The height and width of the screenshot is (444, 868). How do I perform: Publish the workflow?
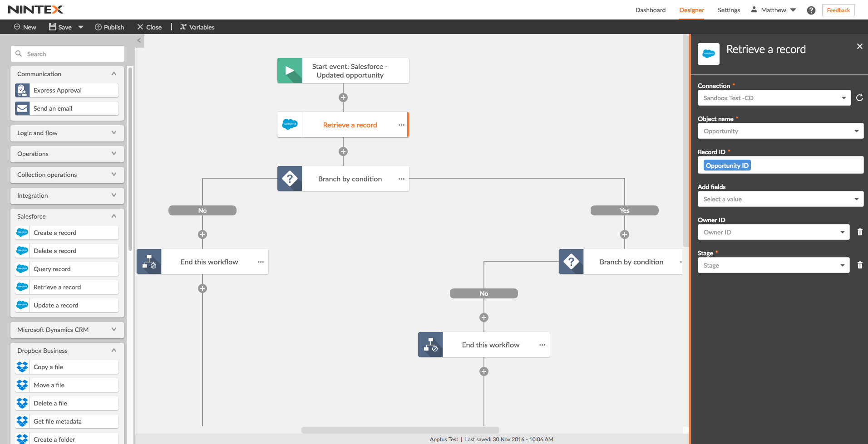[109, 27]
